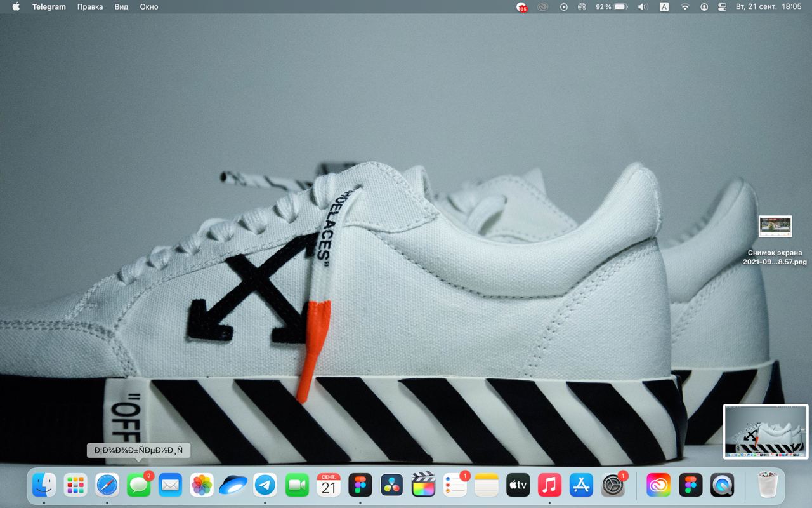This screenshot has height=508, width=812.
Task: Select the Снимок экрана png file on the desktop
Action: click(775, 226)
